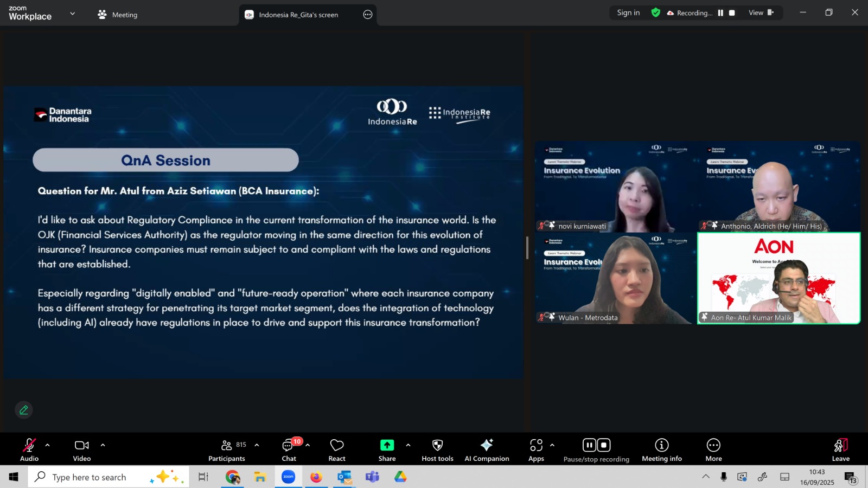This screenshot has width=868, height=488.
Task: Pause the recording in the top bar
Action: click(x=720, y=13)
